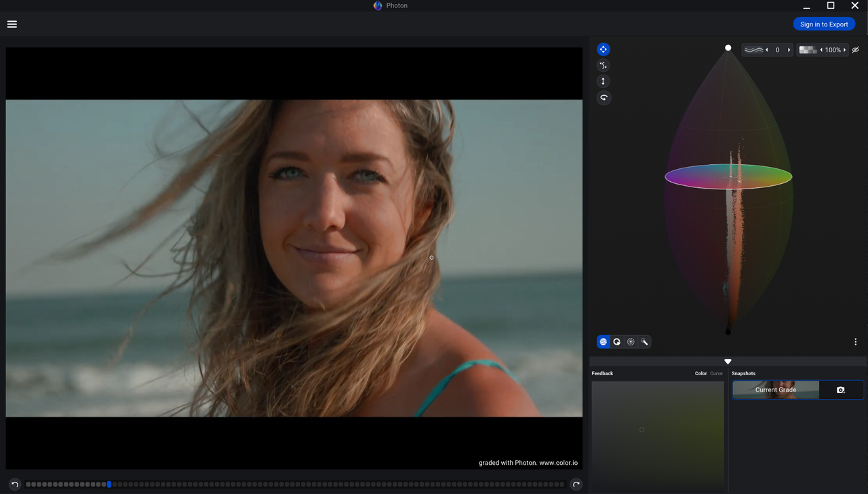Increase the smoothing value from 0
Image resolution: width=868 pixels, height=494 pixels.
click(x=789, y=50)
